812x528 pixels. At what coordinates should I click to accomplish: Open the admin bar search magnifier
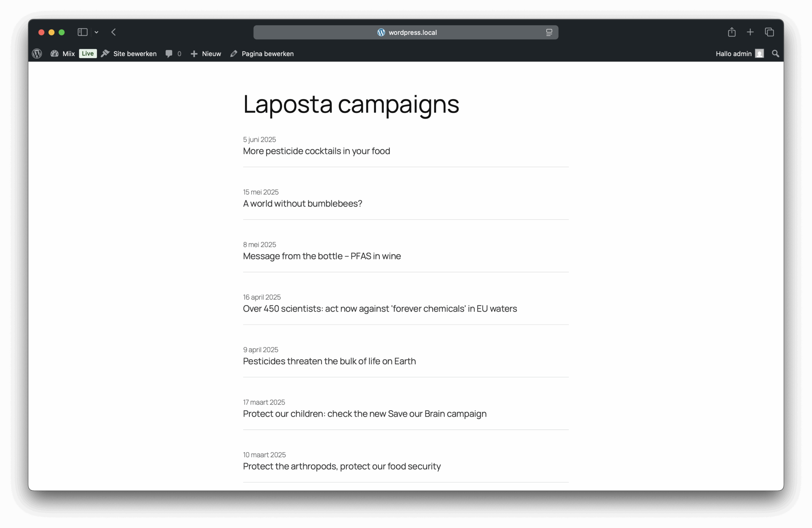tap(776, 54)
